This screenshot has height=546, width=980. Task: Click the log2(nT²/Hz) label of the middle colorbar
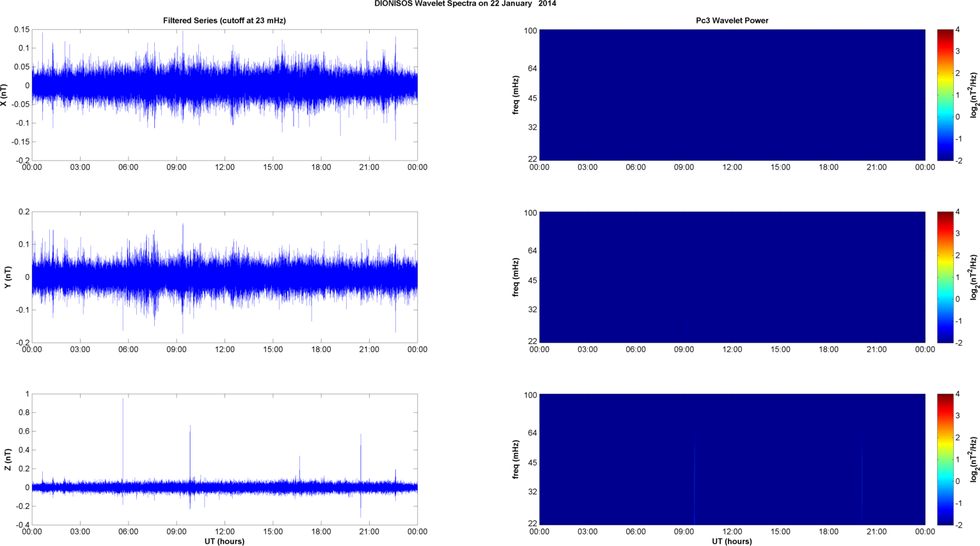[x=975, y=277]
